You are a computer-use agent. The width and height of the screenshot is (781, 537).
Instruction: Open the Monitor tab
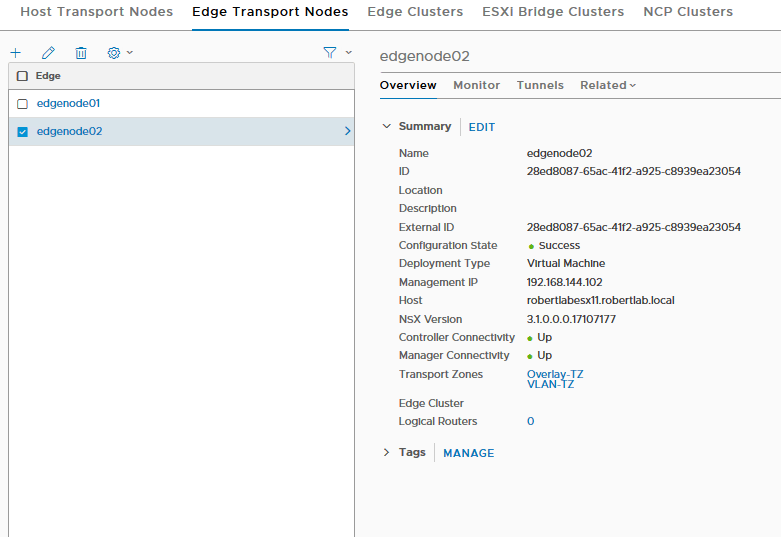coord(476,86)
